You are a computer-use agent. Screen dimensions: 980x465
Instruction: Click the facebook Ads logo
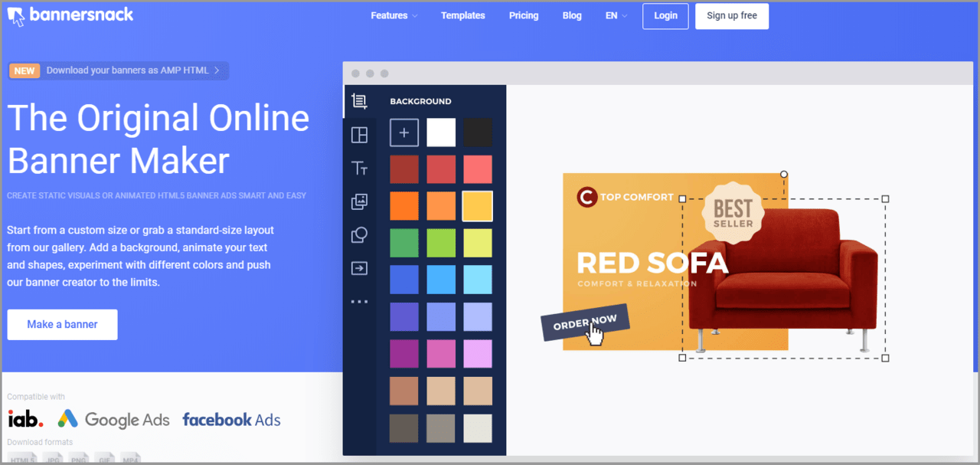(x=231, y=420)
